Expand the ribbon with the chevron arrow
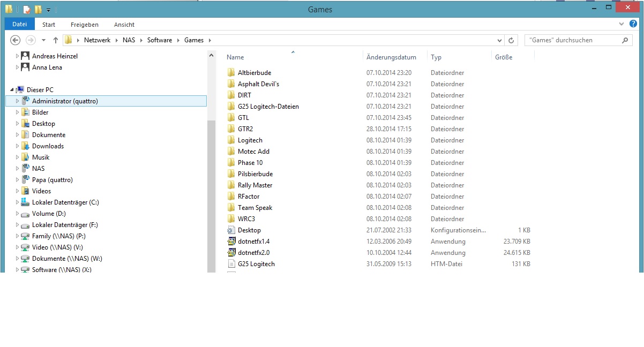The height and width of the screenshot is (347, 644). pos(620,24)
